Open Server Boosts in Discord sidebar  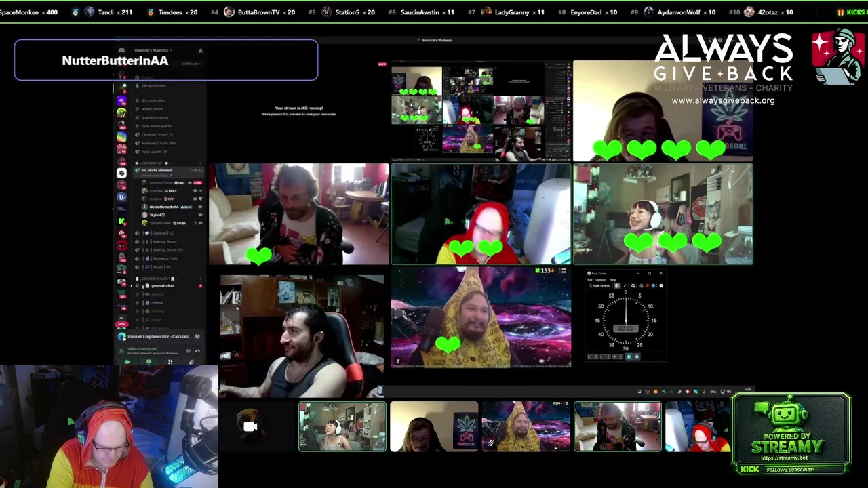(x=154, y=86)
